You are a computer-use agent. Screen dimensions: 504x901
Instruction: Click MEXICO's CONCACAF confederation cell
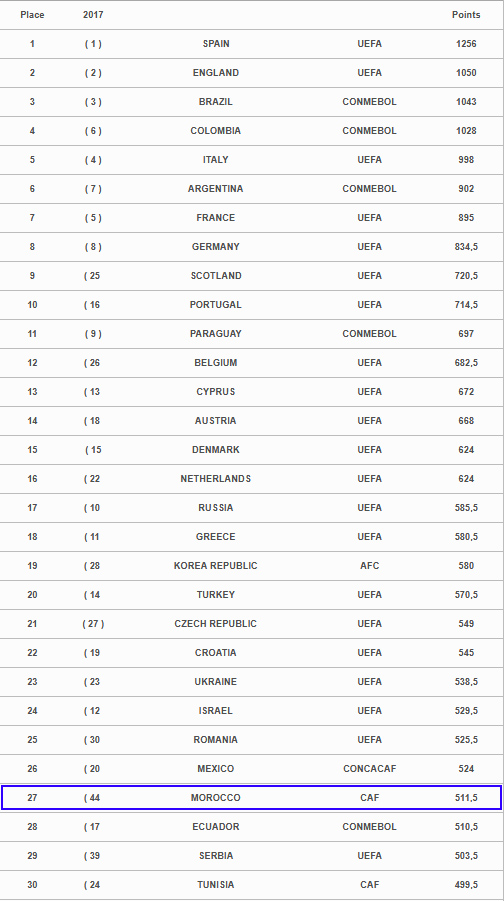(x=369, y=769)
